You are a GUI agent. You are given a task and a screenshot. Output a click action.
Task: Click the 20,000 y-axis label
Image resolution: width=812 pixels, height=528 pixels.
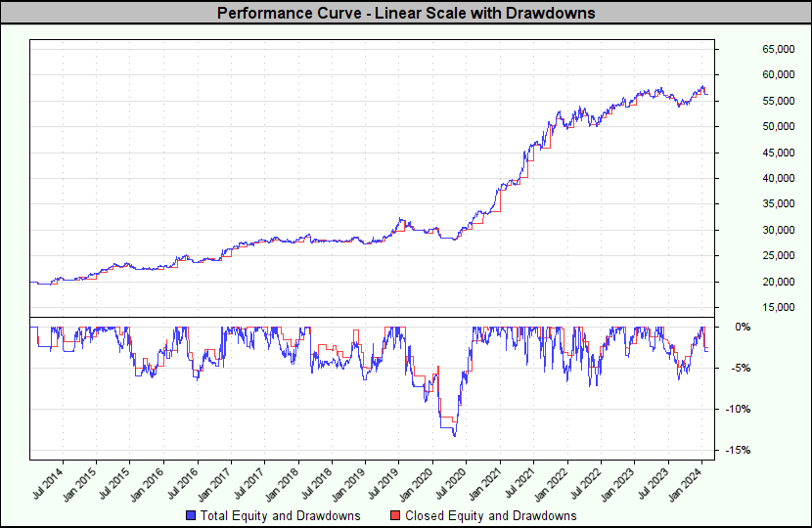click(x=779, y=282)
